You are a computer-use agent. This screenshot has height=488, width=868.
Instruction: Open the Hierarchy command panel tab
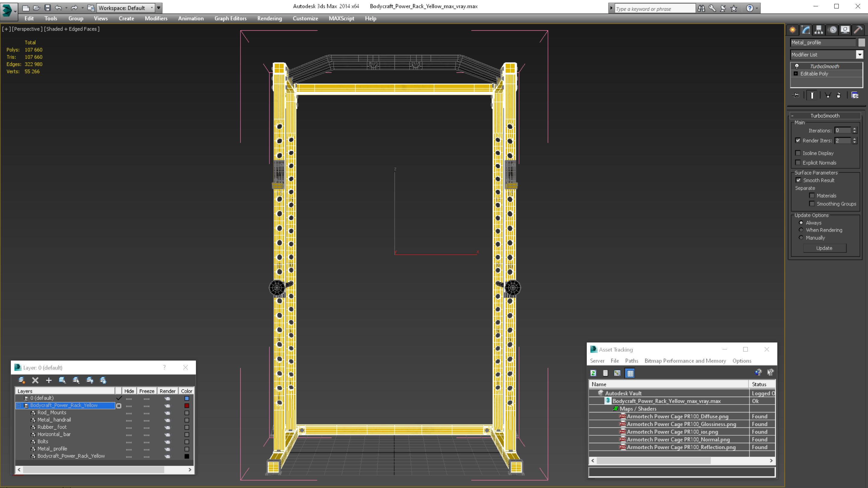click(x=819, y=30)
